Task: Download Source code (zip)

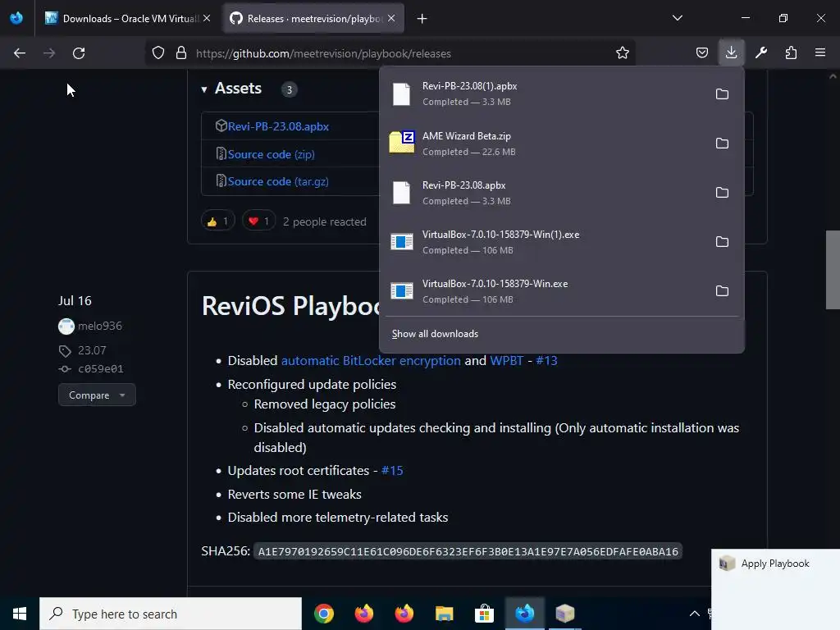Action: (271, 154)
